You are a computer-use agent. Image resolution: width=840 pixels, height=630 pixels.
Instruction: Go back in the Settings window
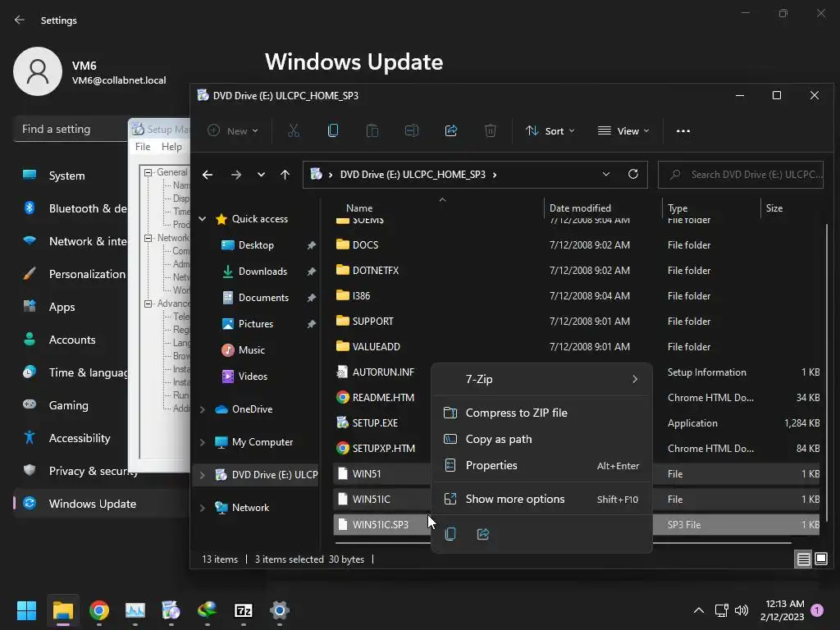[x=20, y=21]
